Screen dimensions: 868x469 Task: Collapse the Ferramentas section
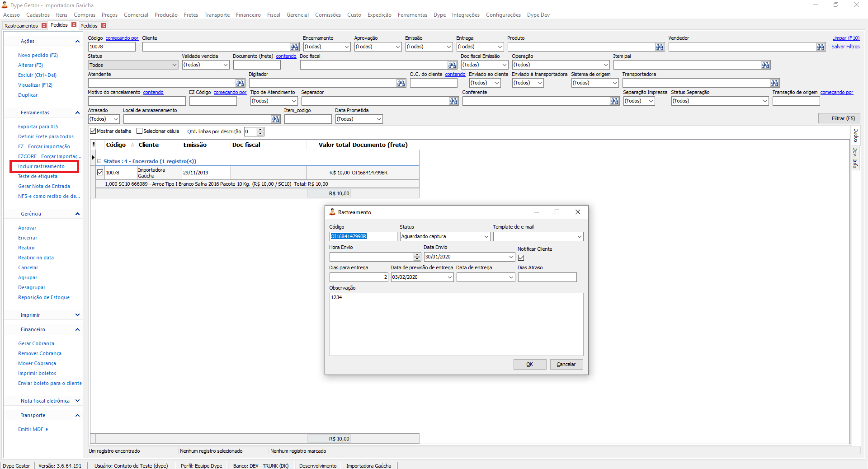click(77, 113)
